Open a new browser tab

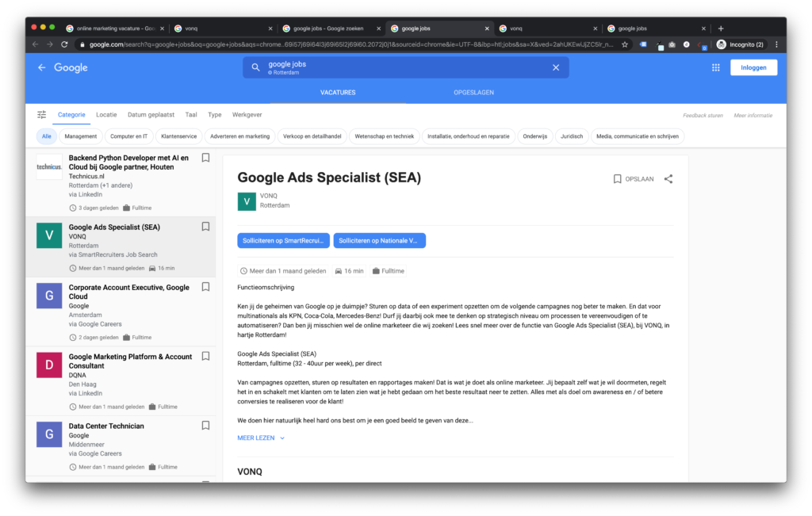tap(721, 29)
